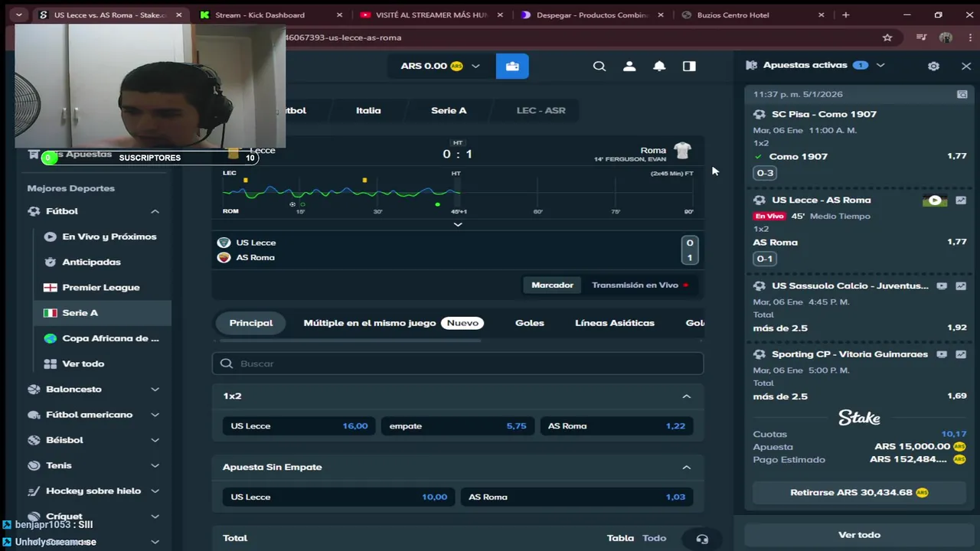This screenshot has height=551, width=980.
Task: Expand the Béisbol sidebar section
Action: (155, 440)
